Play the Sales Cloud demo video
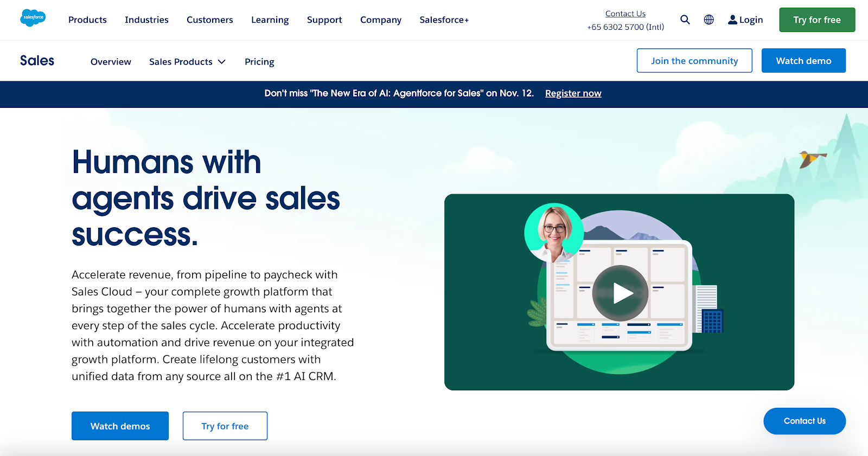This screenshot has width=868, height=456. tap(620, 293)
